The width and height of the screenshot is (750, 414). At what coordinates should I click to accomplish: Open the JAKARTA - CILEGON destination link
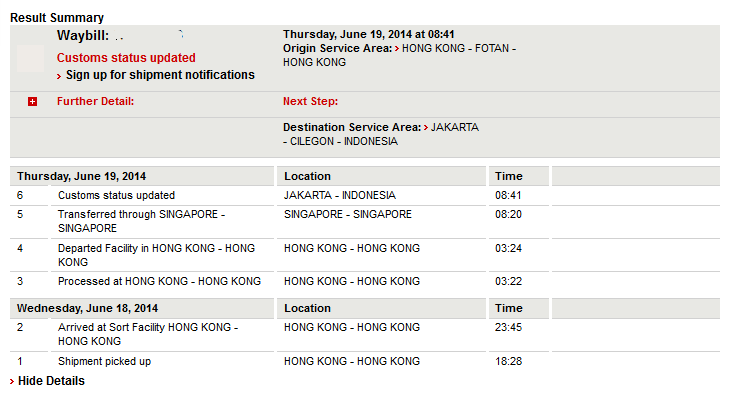(x=454, y=128)
